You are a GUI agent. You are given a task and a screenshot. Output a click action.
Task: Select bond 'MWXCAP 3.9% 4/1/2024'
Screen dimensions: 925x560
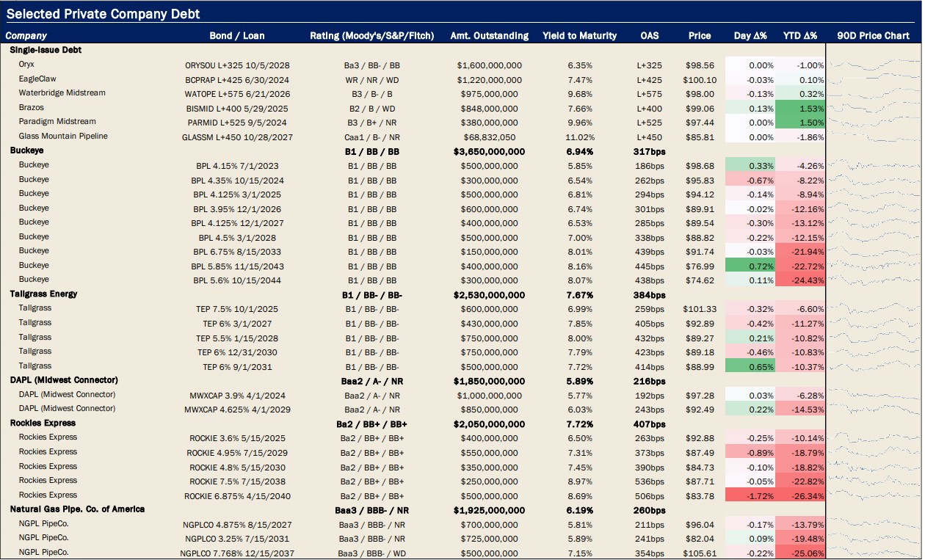(237, 396)
